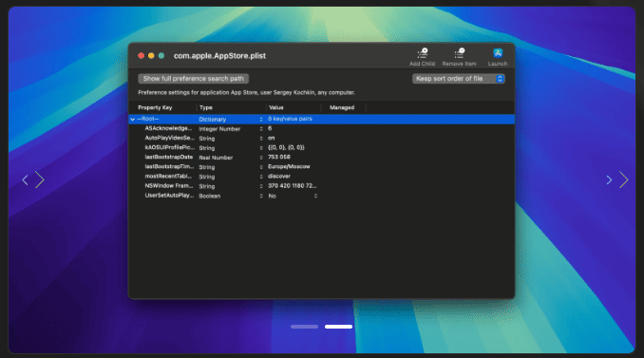
Task: Open type stepper for AutoPlayVideoSe… row
Action: [261, 139]
